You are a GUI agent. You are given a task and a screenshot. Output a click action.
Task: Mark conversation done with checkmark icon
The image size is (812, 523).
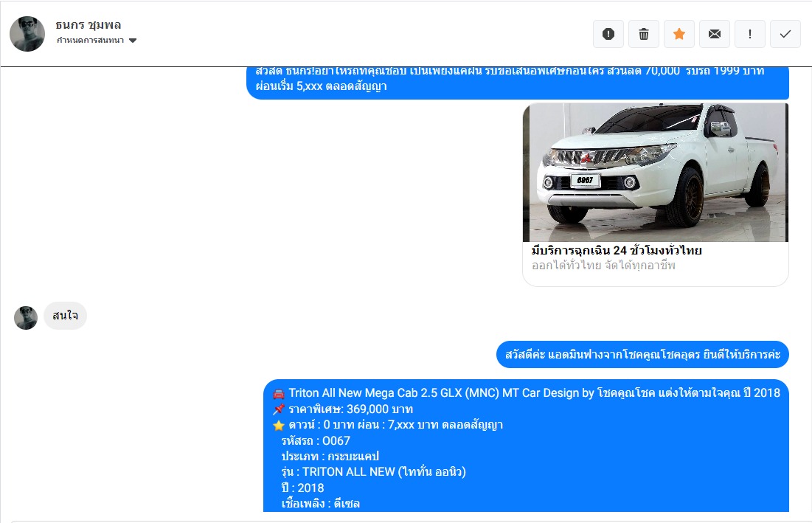[x=785, y=34]
